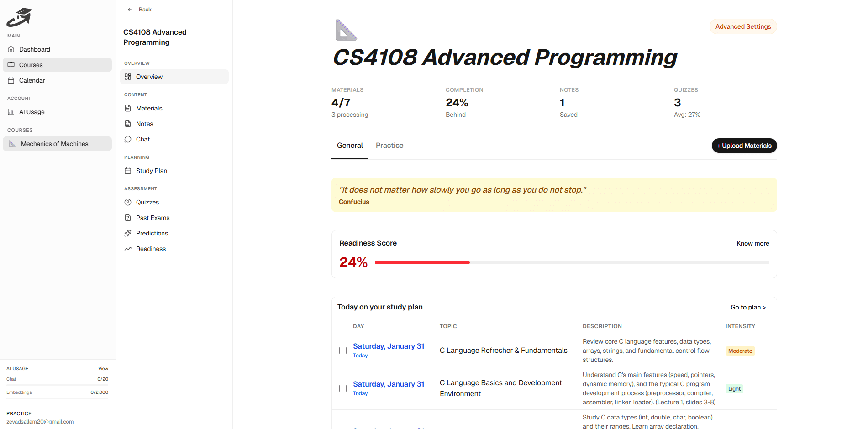Click the Quizzes question mark icon
Viewport: 868px width, 429px height.
coord(128,202)
